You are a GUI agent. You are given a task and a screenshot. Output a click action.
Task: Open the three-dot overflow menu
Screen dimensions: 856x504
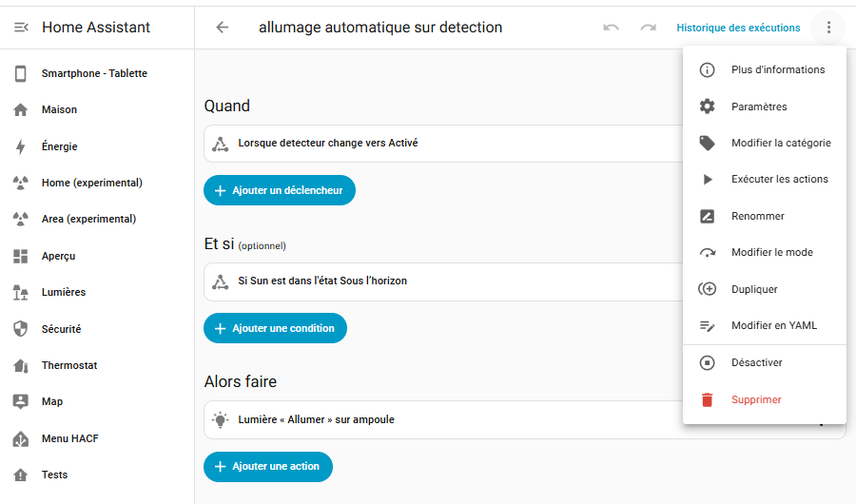point(829,28)
